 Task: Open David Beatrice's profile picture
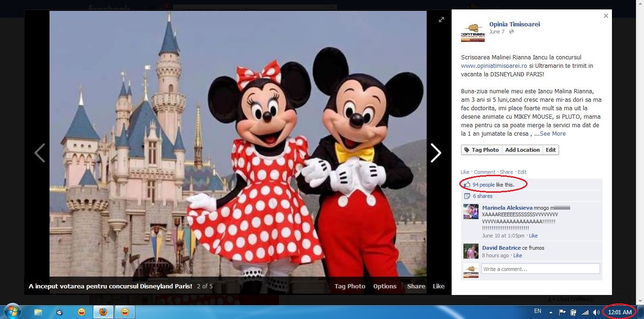pyautogui.click(x=471, y=251)
